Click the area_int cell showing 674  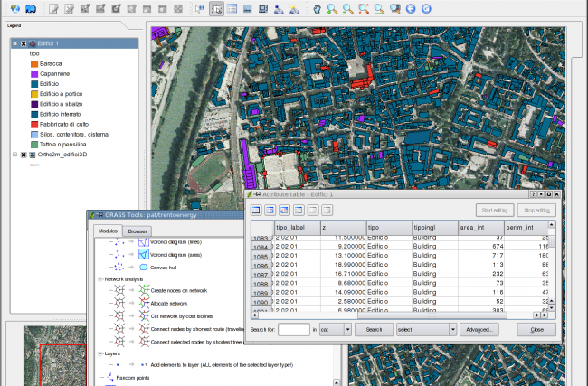[x=480, y=246]
